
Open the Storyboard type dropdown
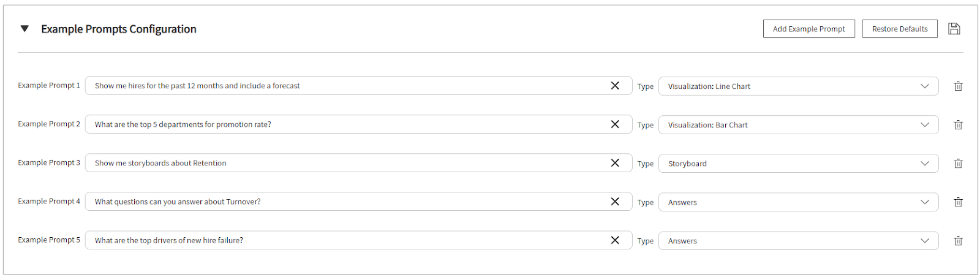coord(798,164)
